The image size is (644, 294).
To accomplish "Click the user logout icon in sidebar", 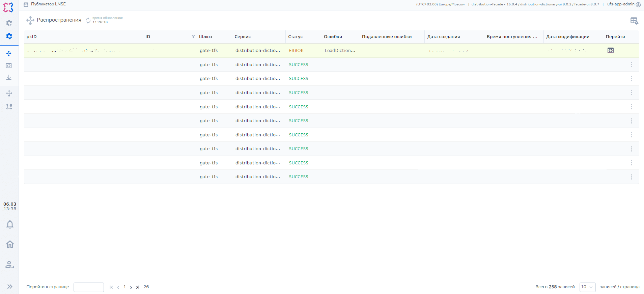I will pos(10,265).
